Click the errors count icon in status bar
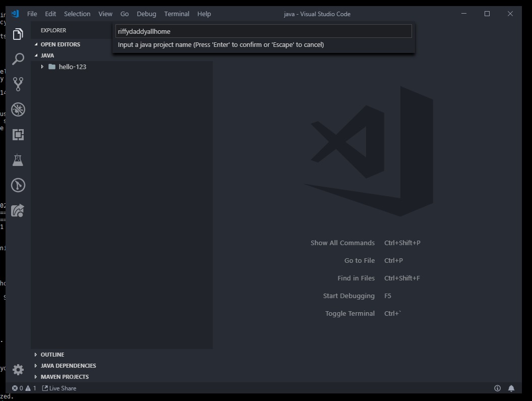 15,388
